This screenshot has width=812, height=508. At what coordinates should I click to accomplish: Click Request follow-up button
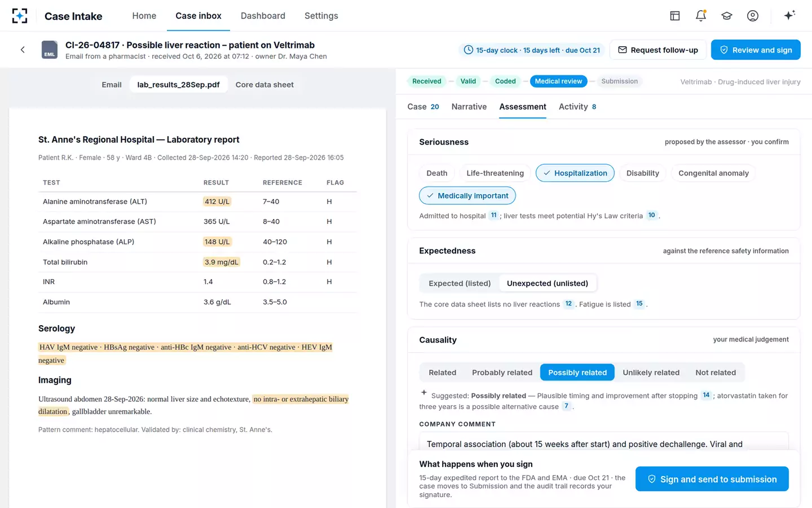[x=658, y=50]
